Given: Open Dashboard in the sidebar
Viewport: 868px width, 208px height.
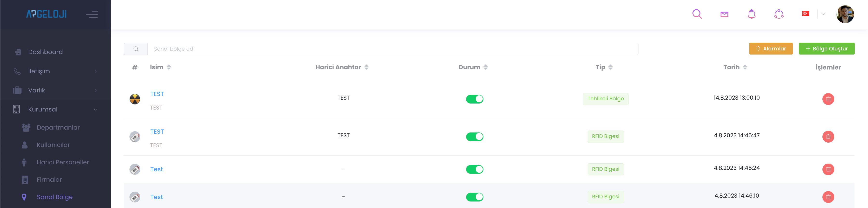Looking at the screenshot, I should pyautogui.click(x=45, y=52).
